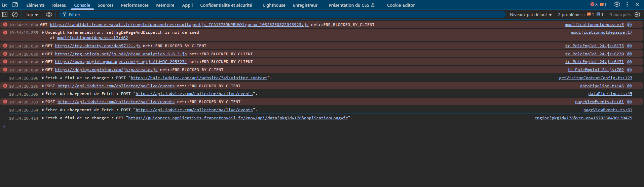Click the funnel filter icon
This screenshot has height=187, width=644.
(x=65, y=14)
